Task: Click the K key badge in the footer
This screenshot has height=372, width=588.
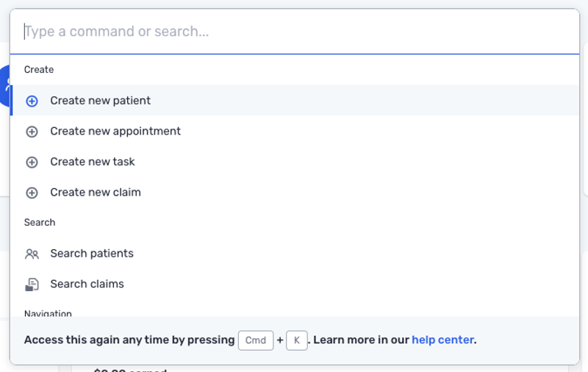Action: 297,340
